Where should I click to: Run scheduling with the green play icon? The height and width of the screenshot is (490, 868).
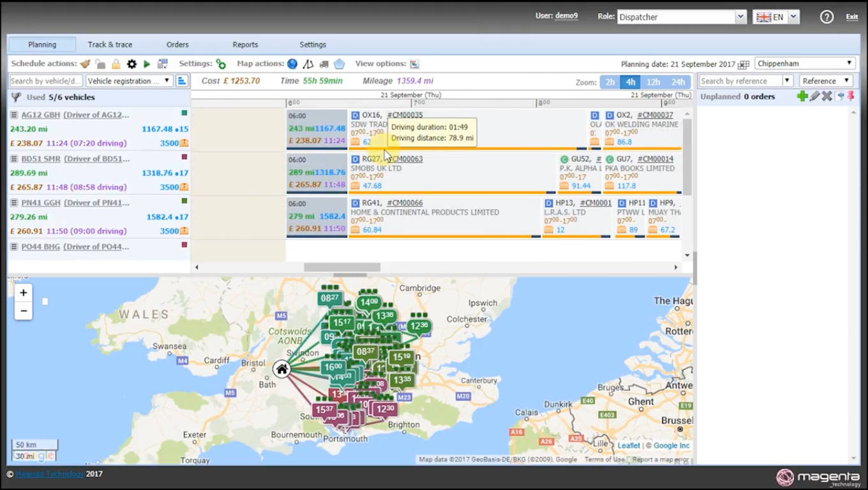pyautogui.click(x=147, y=64)
